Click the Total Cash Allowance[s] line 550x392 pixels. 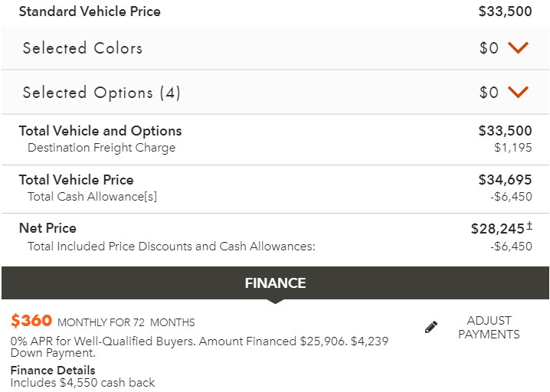[92, 197]
